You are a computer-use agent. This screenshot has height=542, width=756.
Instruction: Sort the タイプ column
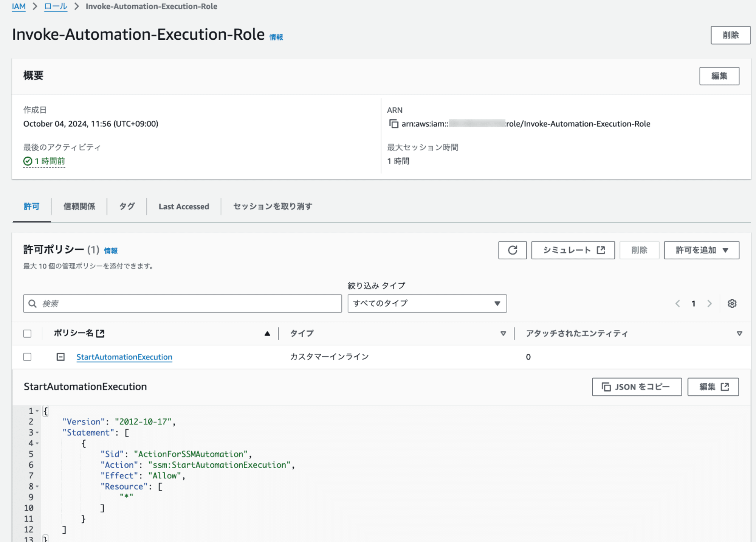pos(503,333)
